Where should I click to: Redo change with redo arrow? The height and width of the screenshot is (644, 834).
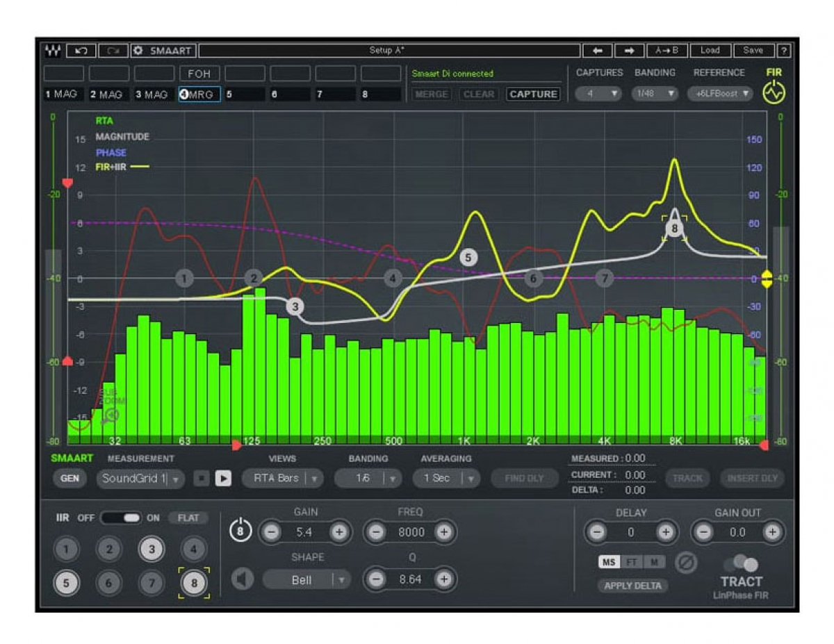tap(113, 51)
